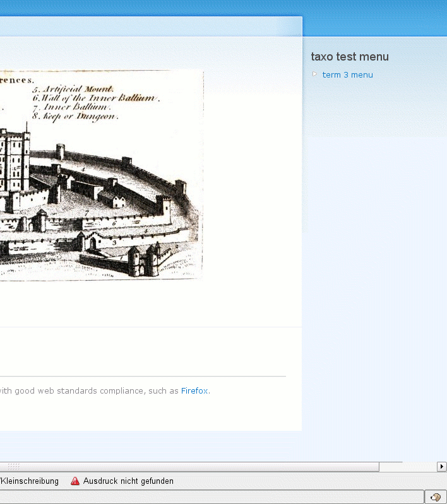This screenshot has height=504, width=447.
Task: Click the taxo test menu heading
Action: coord(350,57)
